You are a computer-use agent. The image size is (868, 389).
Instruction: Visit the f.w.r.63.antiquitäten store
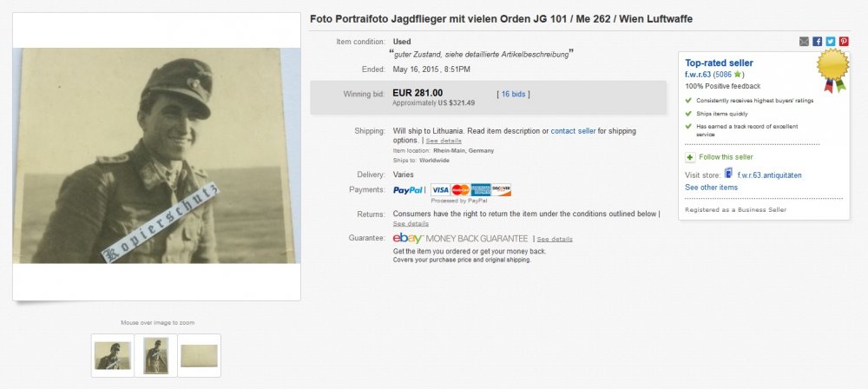[769, 175]
